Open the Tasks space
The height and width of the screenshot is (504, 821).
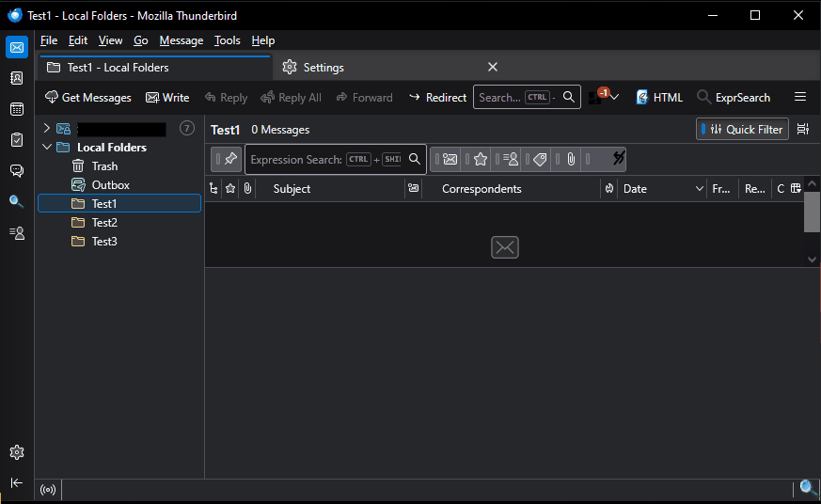click(x=17, y=140)
